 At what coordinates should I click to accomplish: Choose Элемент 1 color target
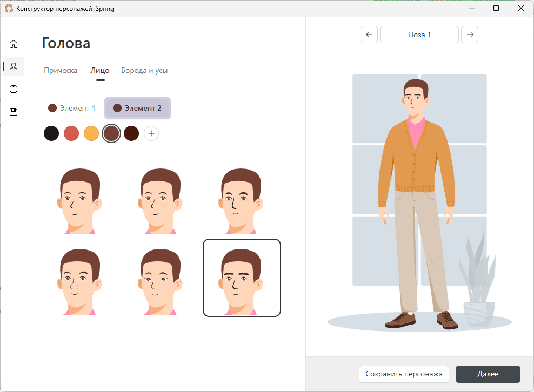click(x=71, y=108)
